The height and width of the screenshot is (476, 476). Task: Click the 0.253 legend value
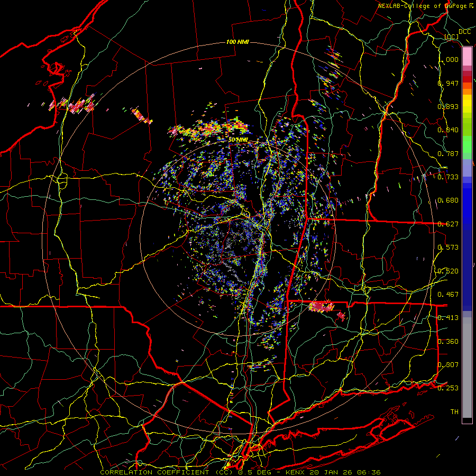448,388
